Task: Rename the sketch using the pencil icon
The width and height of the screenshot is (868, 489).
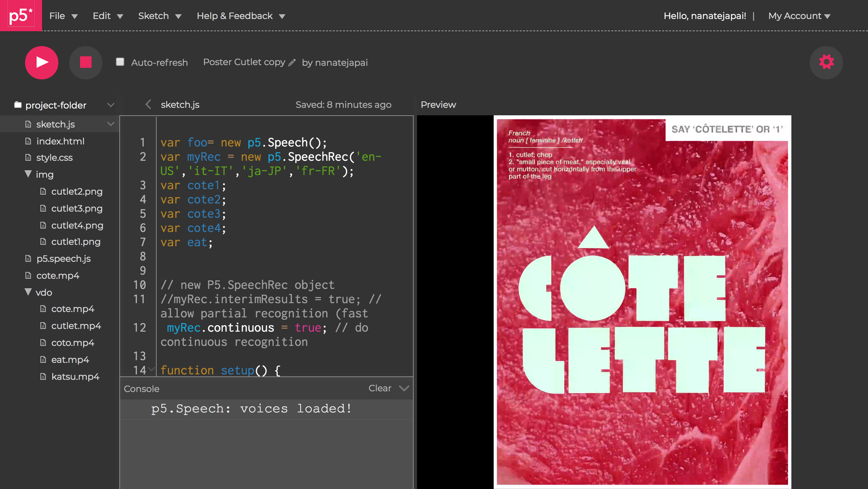Action: coord(292,63)
